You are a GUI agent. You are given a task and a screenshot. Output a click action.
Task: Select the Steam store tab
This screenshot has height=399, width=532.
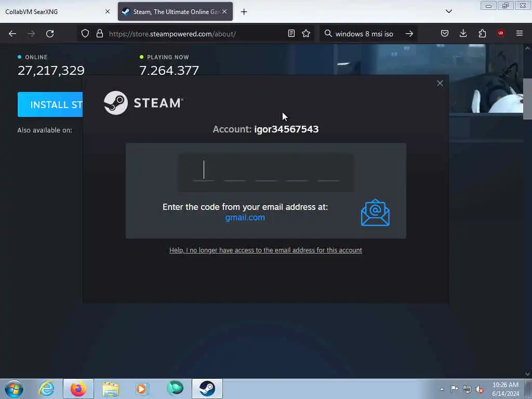[175, 11]
